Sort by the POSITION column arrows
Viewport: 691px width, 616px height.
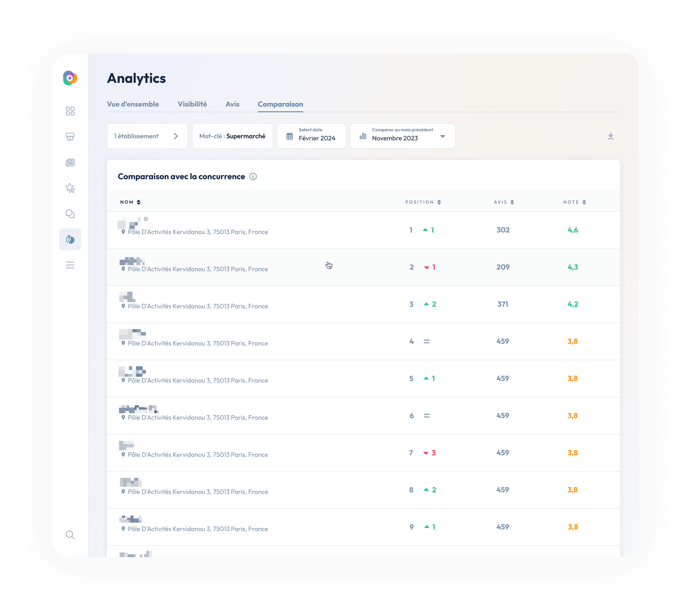[439, 202]
